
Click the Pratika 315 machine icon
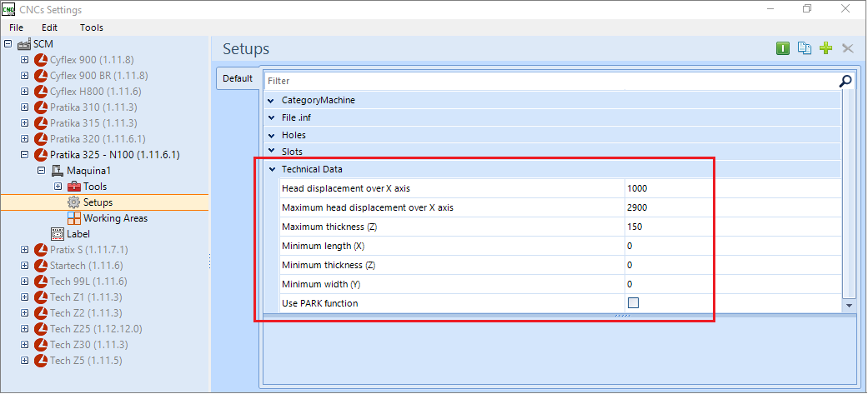pos(41,122)
